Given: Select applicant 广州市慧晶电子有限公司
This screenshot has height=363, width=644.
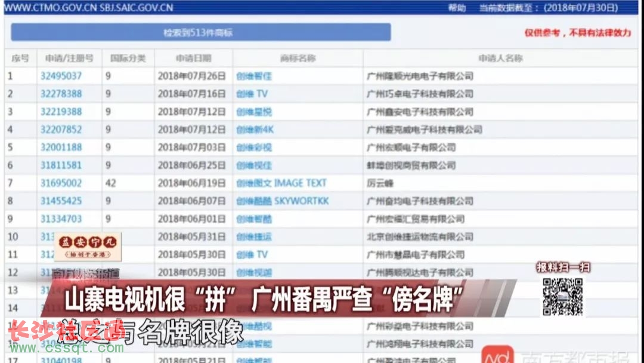Looking at the screenshot, I should (415, 254).
